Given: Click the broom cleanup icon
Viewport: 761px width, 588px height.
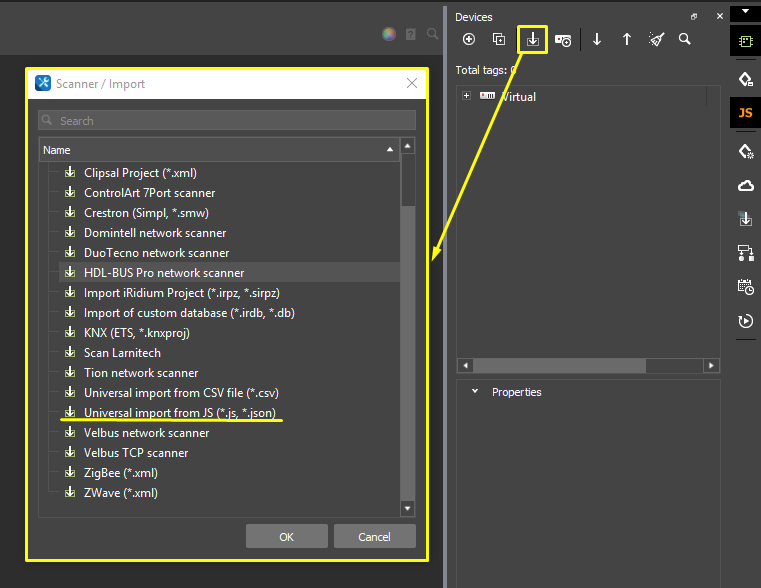Looking at the screenshot, I should click(x=656, y=39).
